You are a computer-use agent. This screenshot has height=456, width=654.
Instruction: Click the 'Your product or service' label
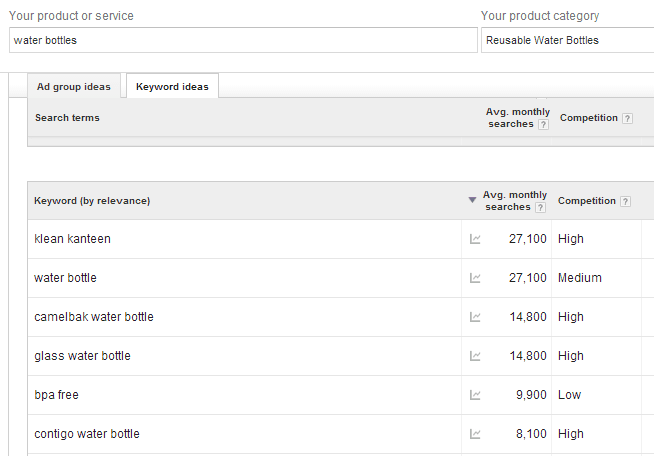pyautogui.click(x=71, y=16)
